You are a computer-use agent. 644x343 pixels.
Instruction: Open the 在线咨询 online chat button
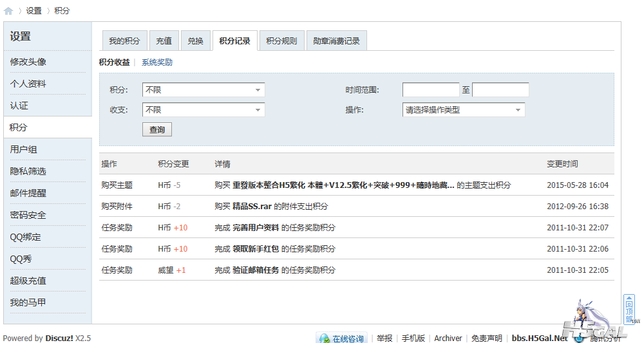tap(341, 338)
